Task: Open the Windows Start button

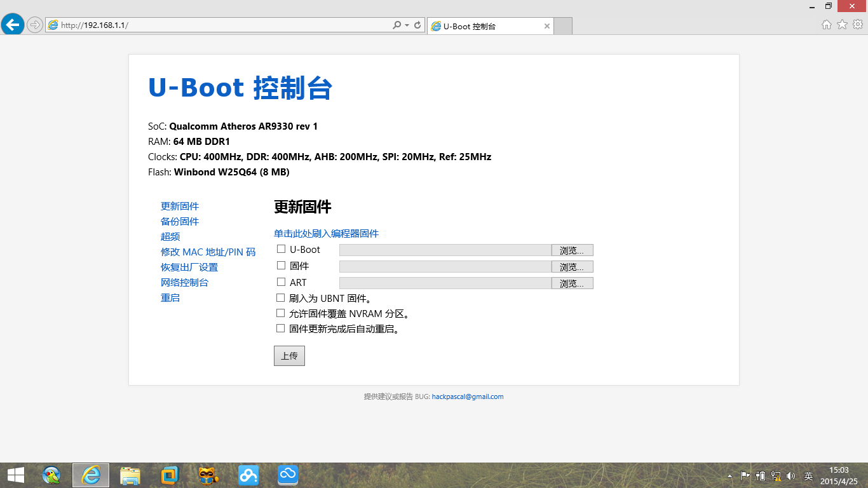Action: click(16, 475)
